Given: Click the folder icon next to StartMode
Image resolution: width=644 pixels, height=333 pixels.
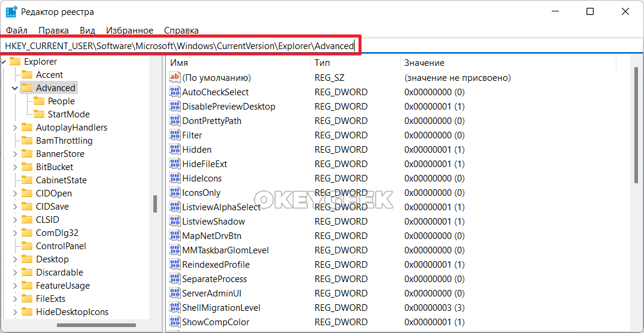Looking at the screenshot, I should click(x=38, y=114).
